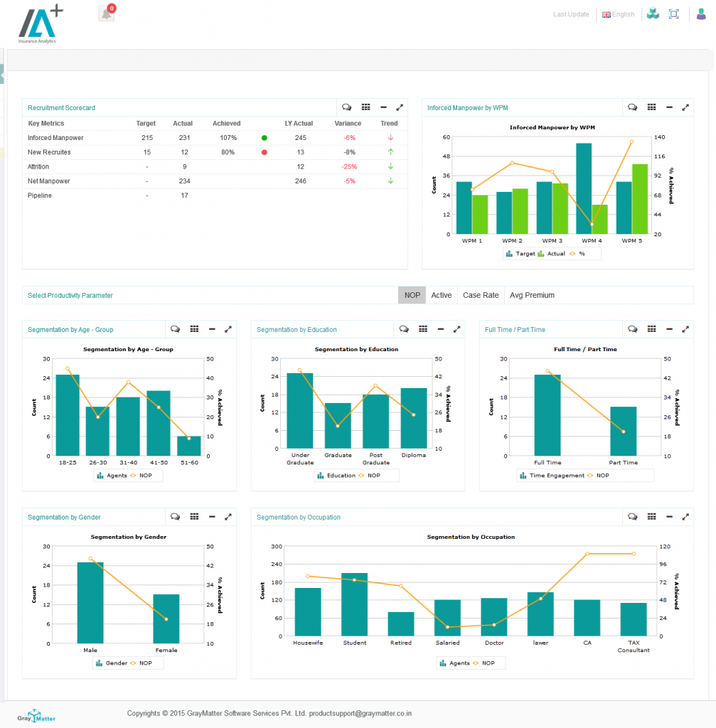Image resolution: width=716 pixels, height=728 pixels.
Task: Collapse the Recruitment Scorecard panel
Action: click(384, 107)
